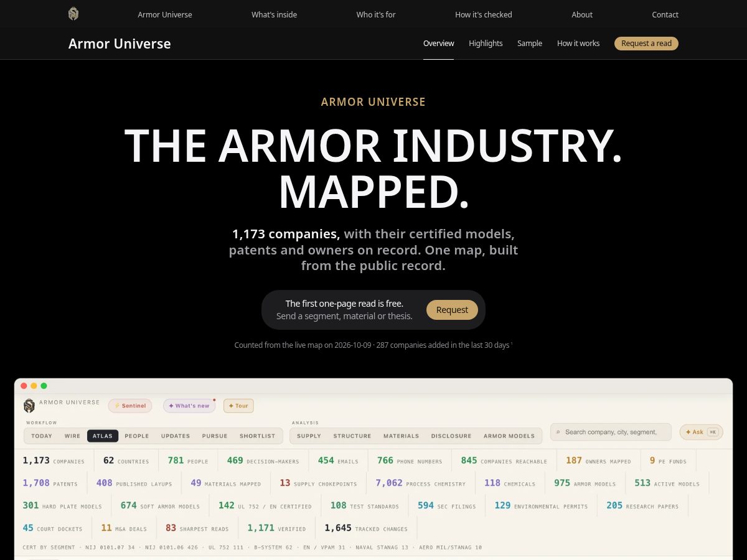Open the What's new pill
Image resolution: width=747 pixels, height=560 pixels.
[x=189, y=406]
